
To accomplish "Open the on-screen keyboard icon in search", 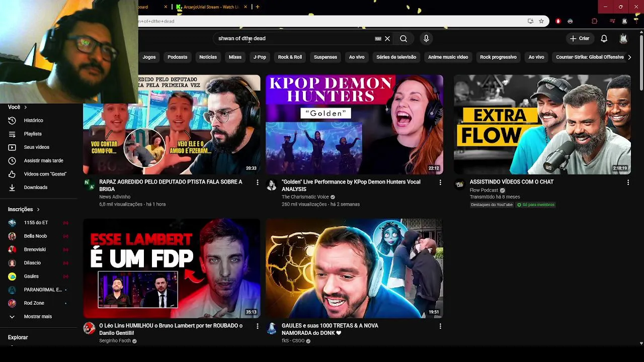I will [378, 39].
